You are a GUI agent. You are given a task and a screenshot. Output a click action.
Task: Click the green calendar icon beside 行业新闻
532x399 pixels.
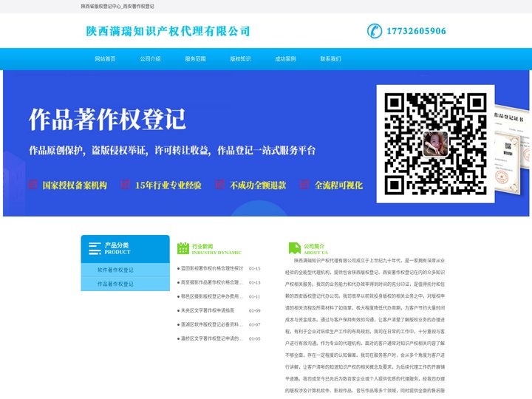pos(183,248)
